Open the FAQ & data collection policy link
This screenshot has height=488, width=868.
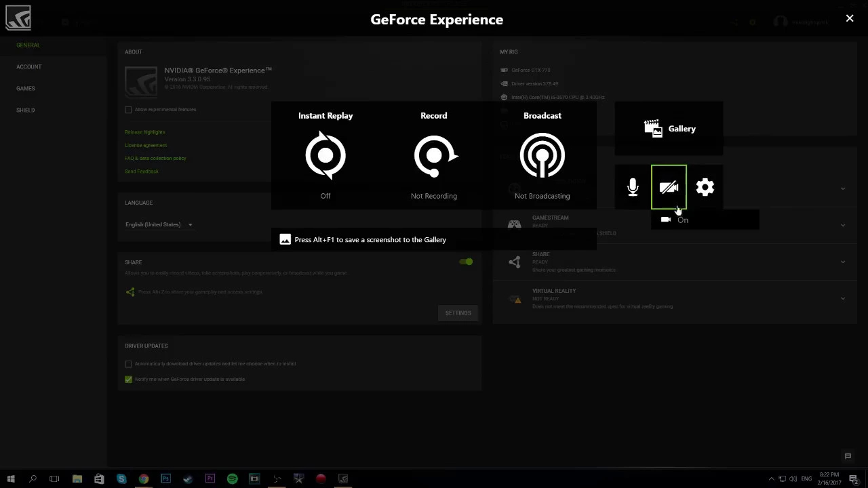pos(155,158)
